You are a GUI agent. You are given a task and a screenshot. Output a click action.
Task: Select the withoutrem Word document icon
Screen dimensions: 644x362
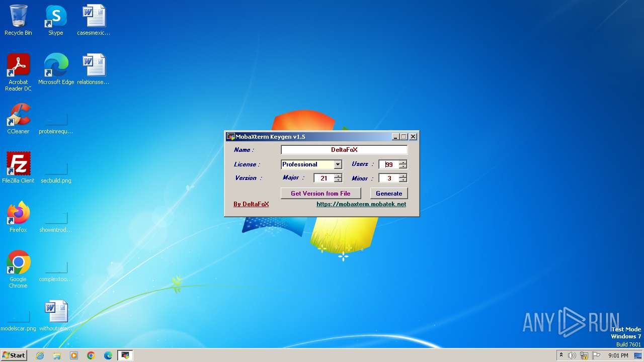(x=56, y=316)
